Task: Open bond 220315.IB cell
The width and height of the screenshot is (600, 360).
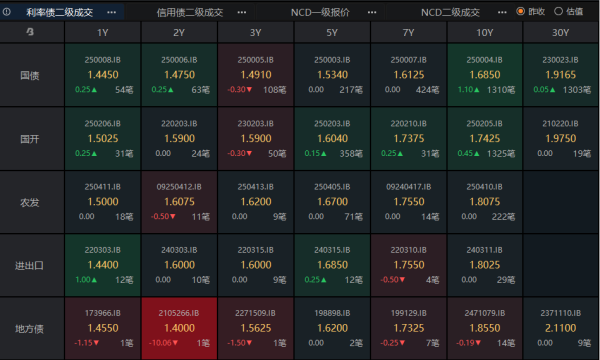Action: pyautogui.click(x=256, y=265)
